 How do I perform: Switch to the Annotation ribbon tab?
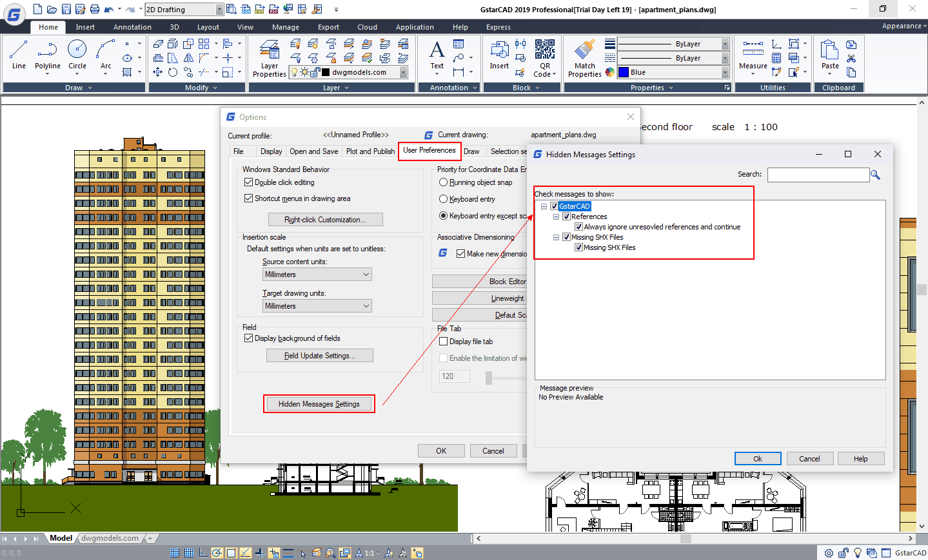click(132, 27)
